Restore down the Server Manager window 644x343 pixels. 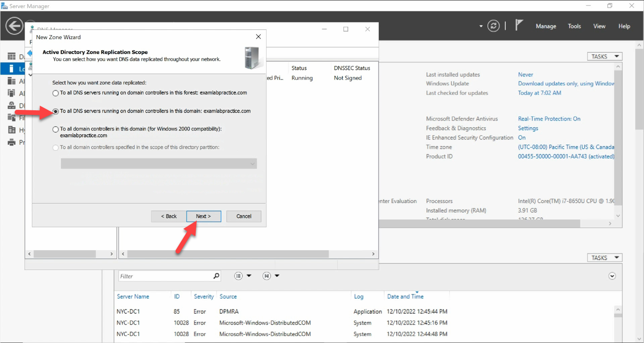610,6
